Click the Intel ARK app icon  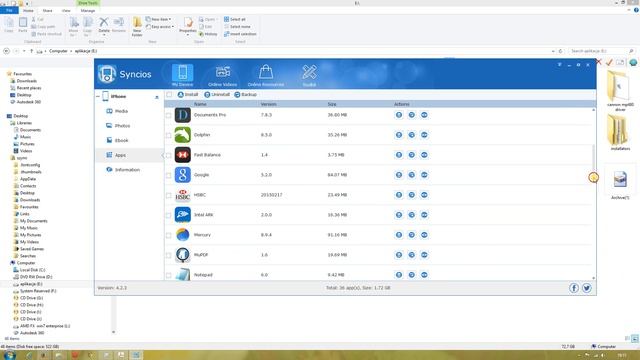click(182, 215)
